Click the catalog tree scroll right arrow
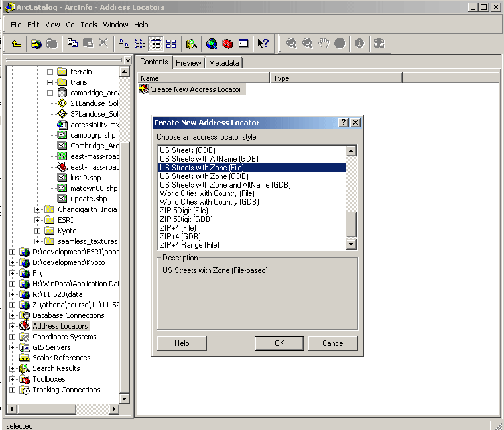Screen dimensions: 504x430 pyautogui.click(x=113, y=409)
